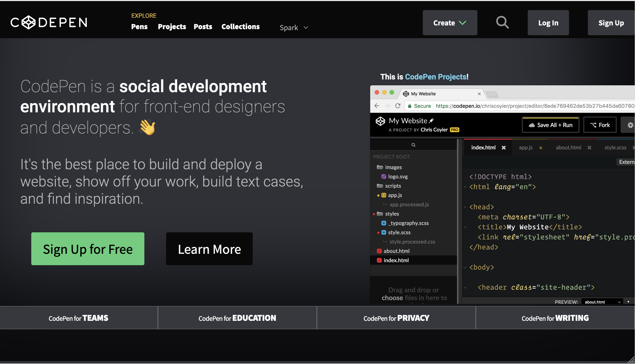Click the browser back arrow in the mockup
Viewport: 635px width, 364px height.
[x=377, y=106]
